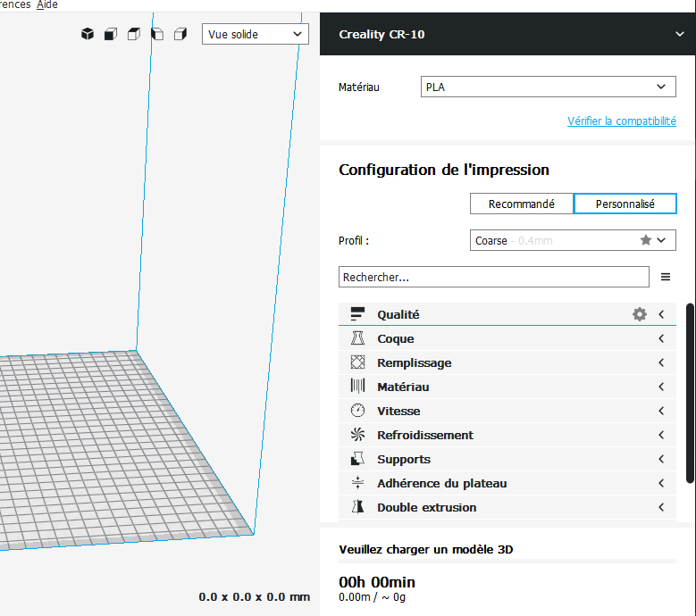
Task: Click the settings list vertical scrollbar
Action: tap(690, 393)
